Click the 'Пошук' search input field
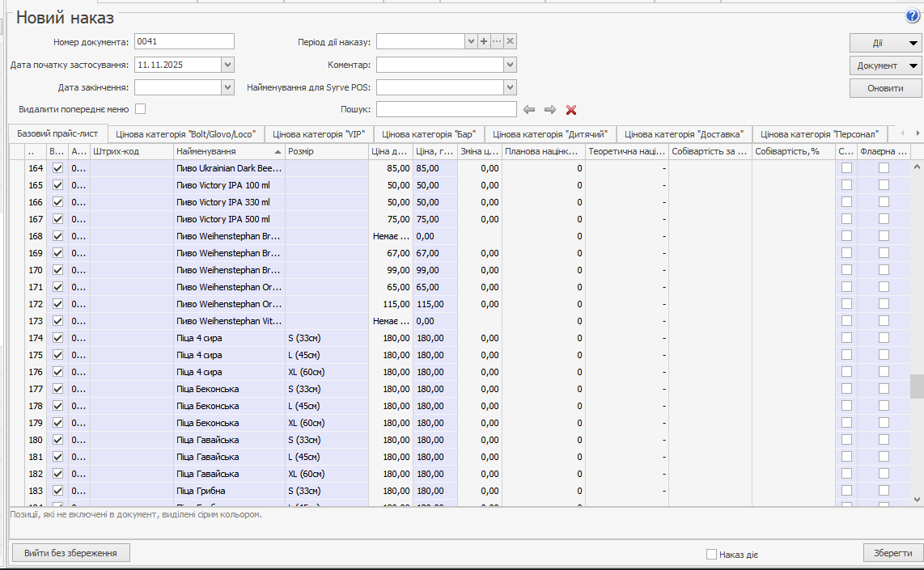This screenshot has width=924, height=570. (x=446, y=109)
